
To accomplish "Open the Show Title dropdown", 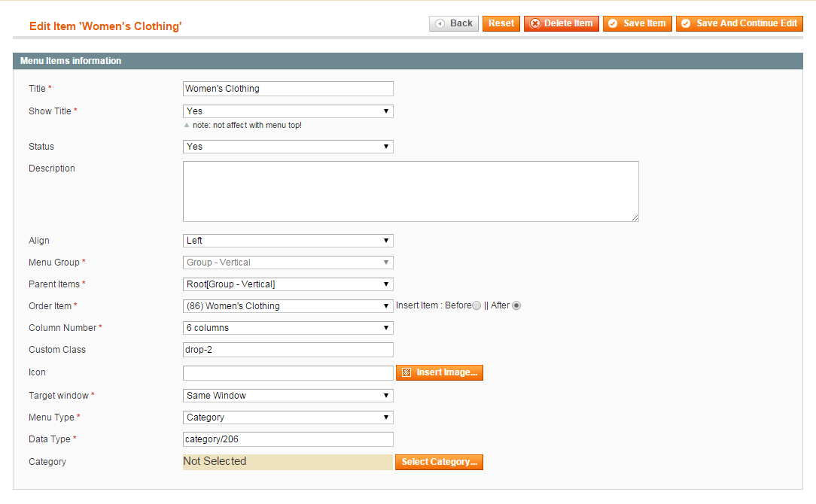I will (x=288, y=111).
